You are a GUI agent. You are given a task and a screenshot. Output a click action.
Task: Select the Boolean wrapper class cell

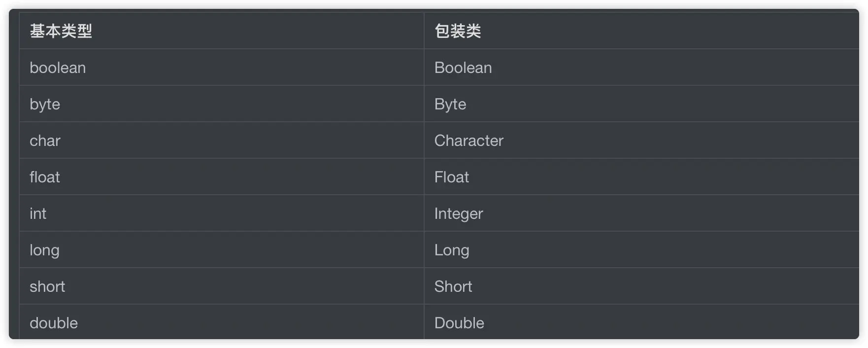463,68
